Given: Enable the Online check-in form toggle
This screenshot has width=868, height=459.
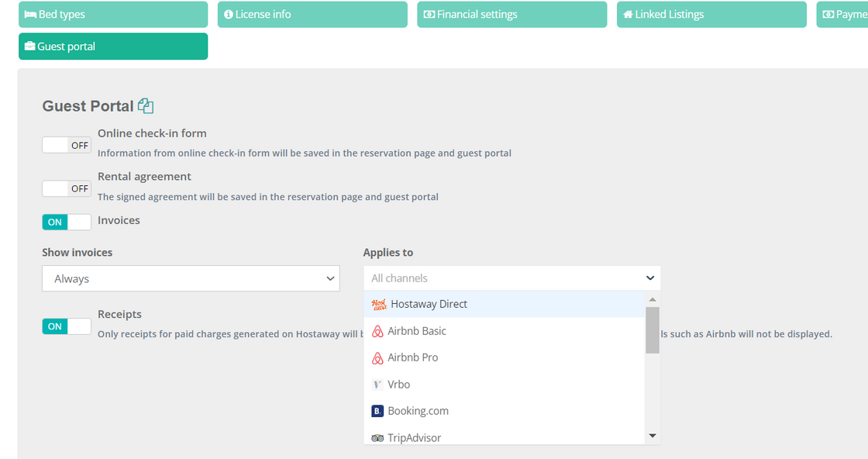Looking at the screenshot, I should coord(67,145).
